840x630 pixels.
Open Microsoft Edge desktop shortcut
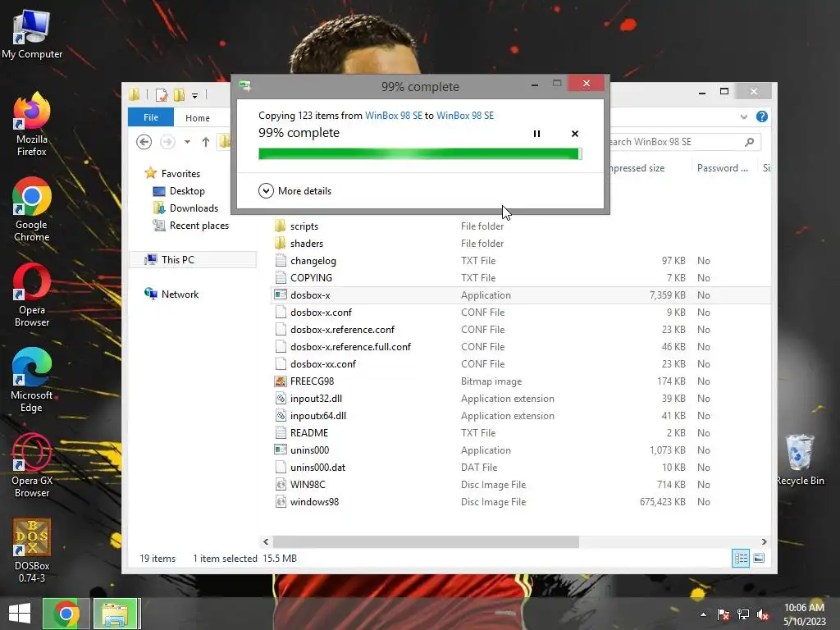pos(32,380)
